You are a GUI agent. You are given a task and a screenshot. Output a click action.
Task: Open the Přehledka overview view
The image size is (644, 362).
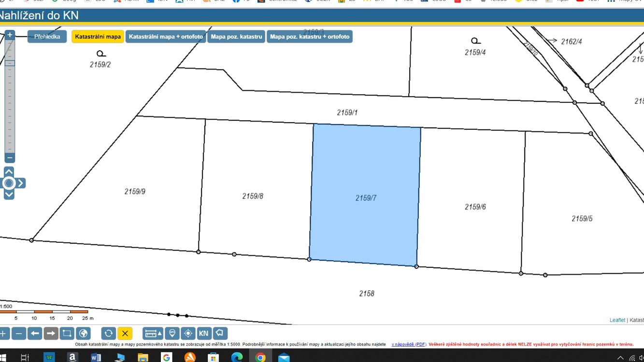pos(47,37)
